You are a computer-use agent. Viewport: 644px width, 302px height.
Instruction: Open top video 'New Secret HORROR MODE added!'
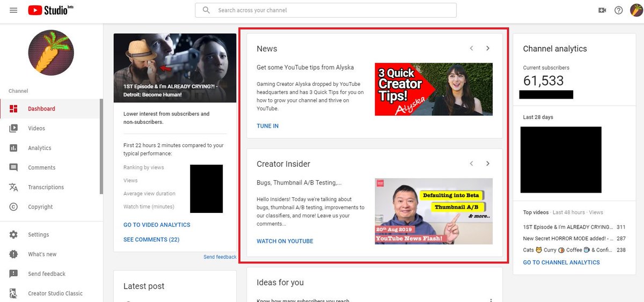click(x=567, y=238)
